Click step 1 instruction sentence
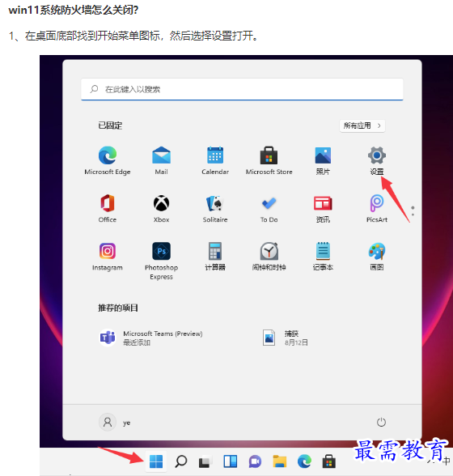453x476 pixels. (133, 36)
